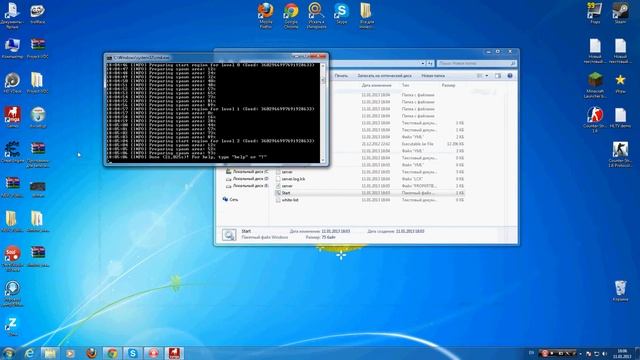The image size is (640, 360).
Task: Select the Trollface desktop icon
Action: [38, 13]
